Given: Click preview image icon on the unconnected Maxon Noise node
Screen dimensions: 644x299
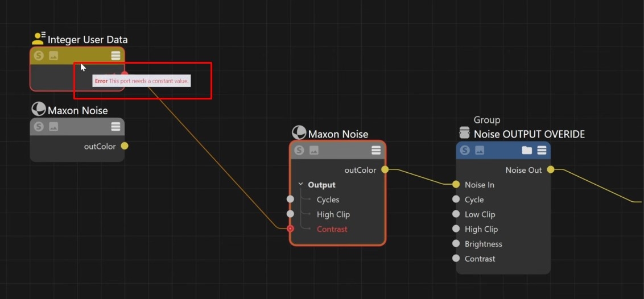Looking at the screenshot, I should pos(53,127).
